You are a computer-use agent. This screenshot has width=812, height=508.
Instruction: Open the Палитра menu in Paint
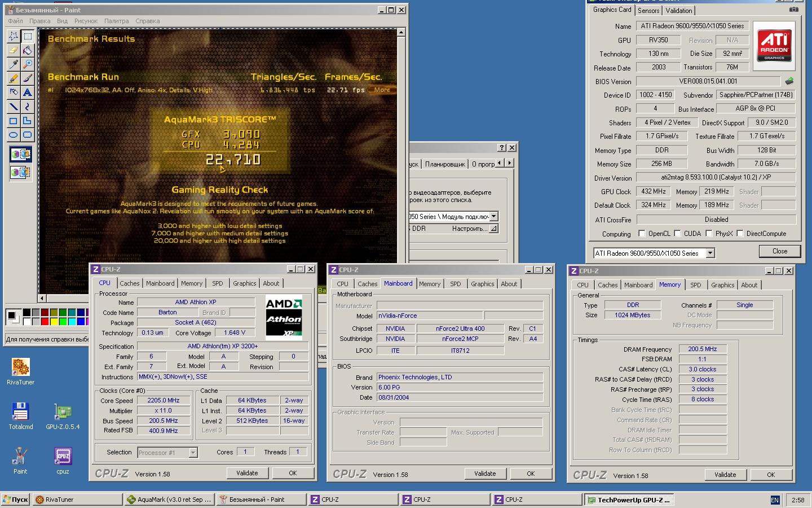tap(116, 21)
